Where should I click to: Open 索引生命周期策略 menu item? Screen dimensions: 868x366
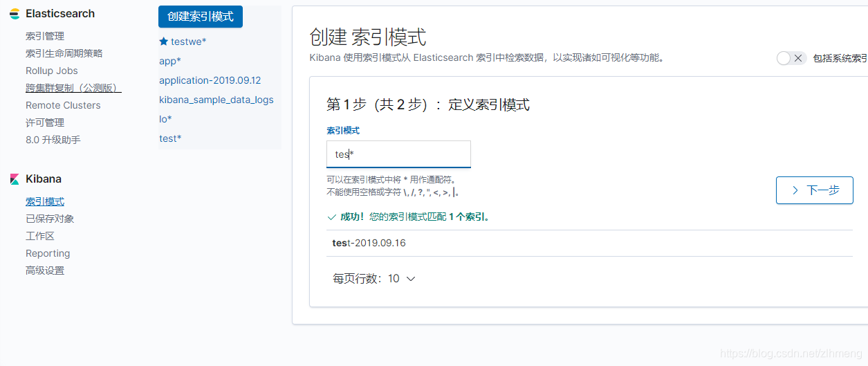pyautogui.click(x=64, y=53)
